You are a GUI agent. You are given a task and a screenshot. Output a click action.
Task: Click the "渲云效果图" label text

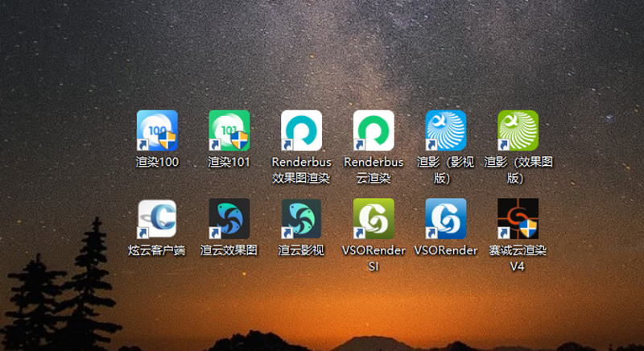[229, 250]
